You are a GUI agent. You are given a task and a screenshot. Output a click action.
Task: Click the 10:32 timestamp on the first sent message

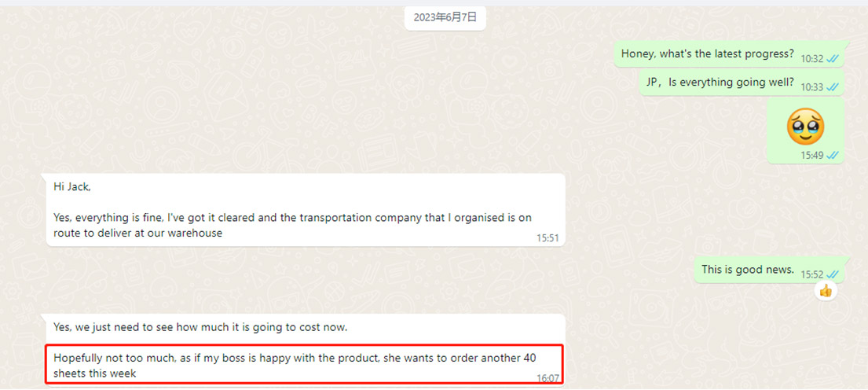[811, 59]
